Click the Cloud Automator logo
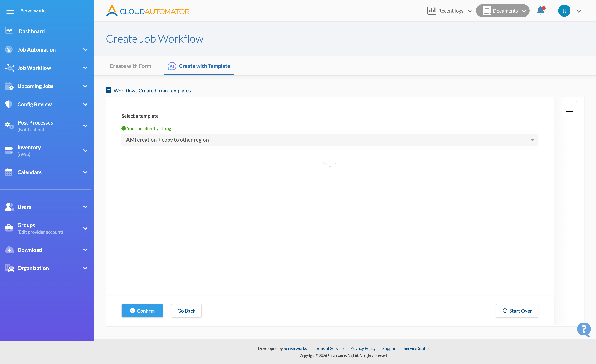Image resolution: width=596 pixels, height=364 pixels. click(148, 11)
